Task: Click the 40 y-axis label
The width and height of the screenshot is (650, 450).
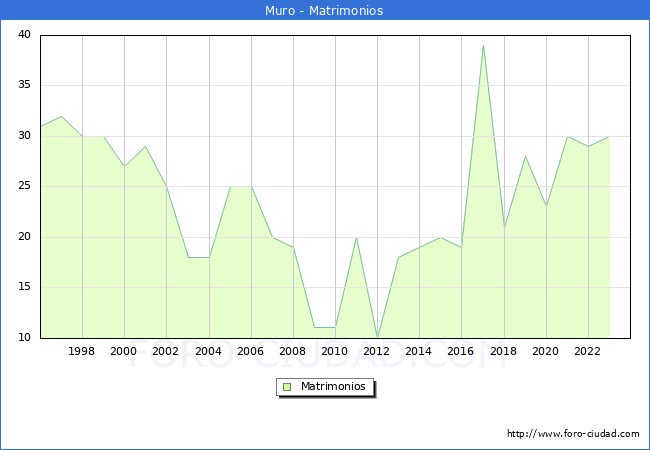Action: coord(24,35)
